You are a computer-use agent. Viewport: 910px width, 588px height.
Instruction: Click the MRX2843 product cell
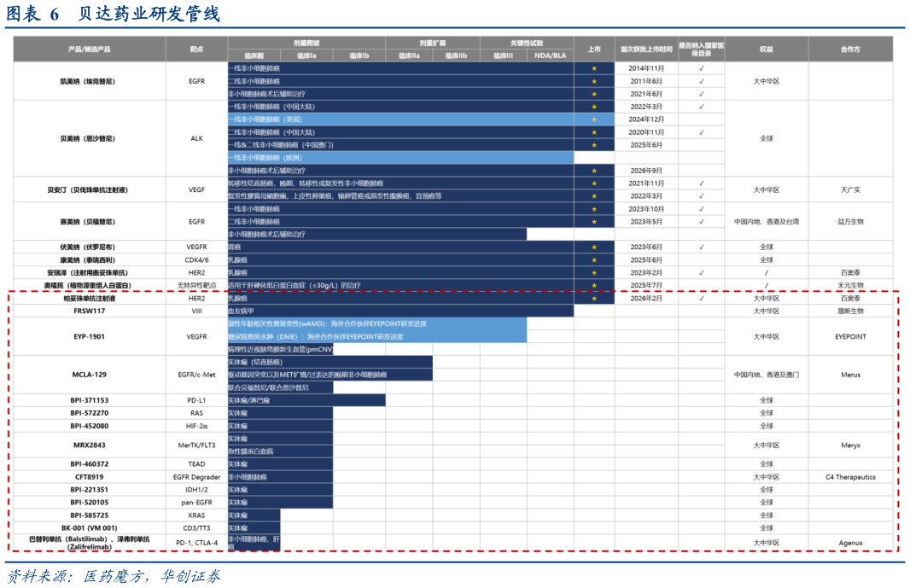(x=90, y=445)
